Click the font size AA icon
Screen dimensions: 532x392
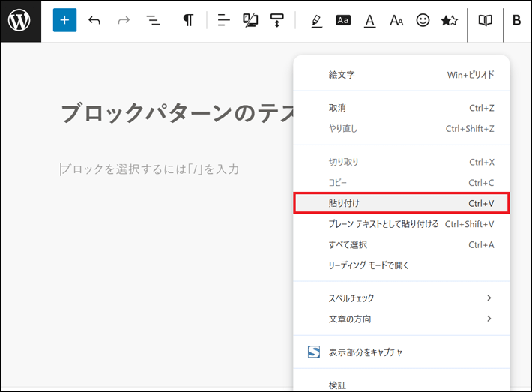396,21
